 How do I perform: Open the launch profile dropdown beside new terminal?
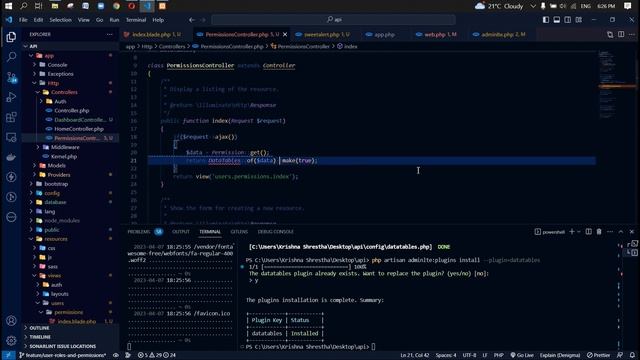tap(578, 232)
